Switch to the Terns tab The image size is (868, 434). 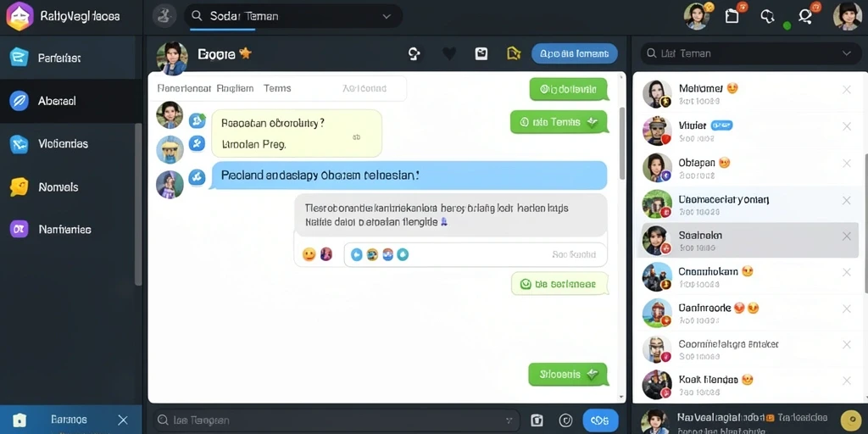tap(277, 88)
